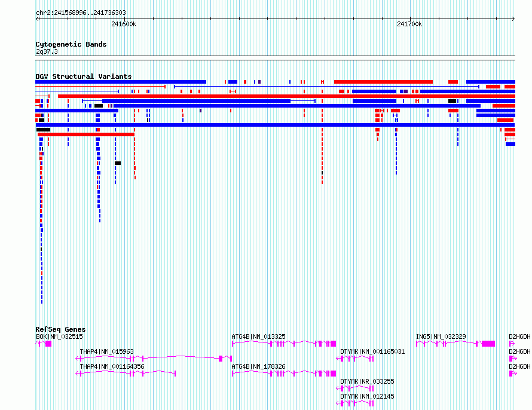Image resolution: width=532 pixels, height=410 pixels.
Task: Click the full-width blue DGV variant bar
Action: [x=275, y=125]
